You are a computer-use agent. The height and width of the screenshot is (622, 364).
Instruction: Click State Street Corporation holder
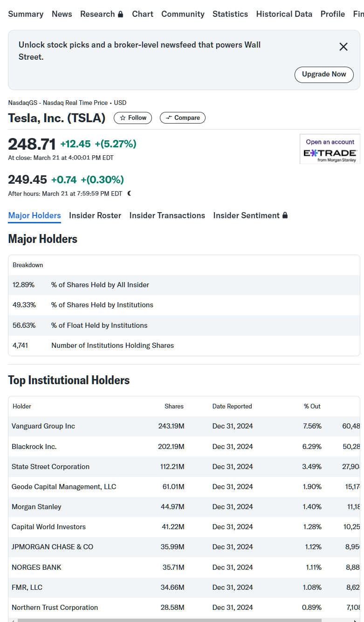click(x=50, y=467)
